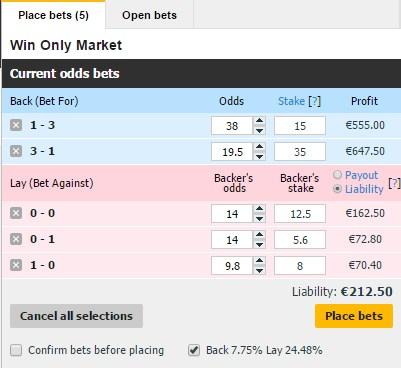Click the Place bets button
Viewport: 401px width, 368px height.
pos(354,316)
